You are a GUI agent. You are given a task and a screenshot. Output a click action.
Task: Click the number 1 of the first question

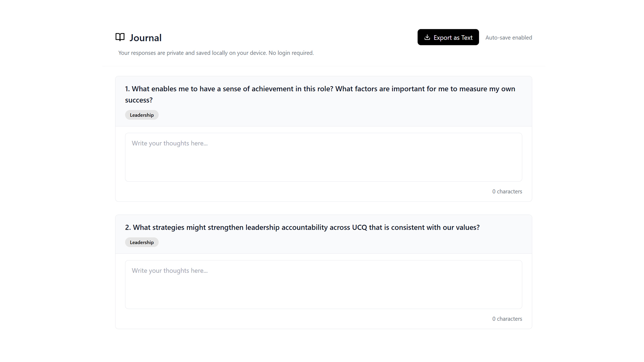[x=127, y=89]
